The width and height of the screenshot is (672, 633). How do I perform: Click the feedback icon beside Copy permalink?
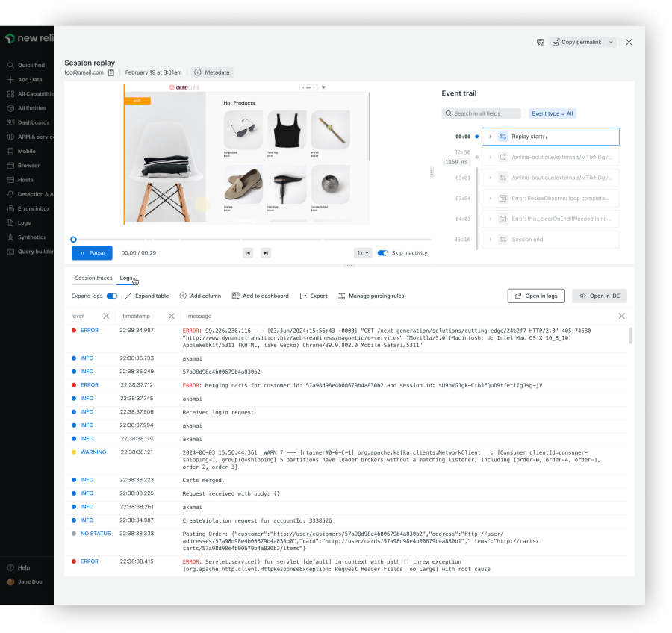point(540,43)
